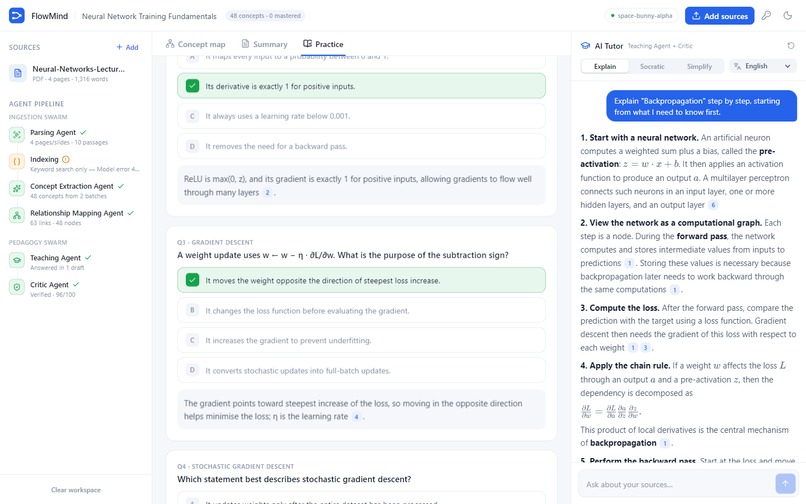The height and width of the screenshot is (504, 806).
Task: Select answer 'Its derivative is exactly 1 for positive inputs'
Action: [x=361, y=86]
